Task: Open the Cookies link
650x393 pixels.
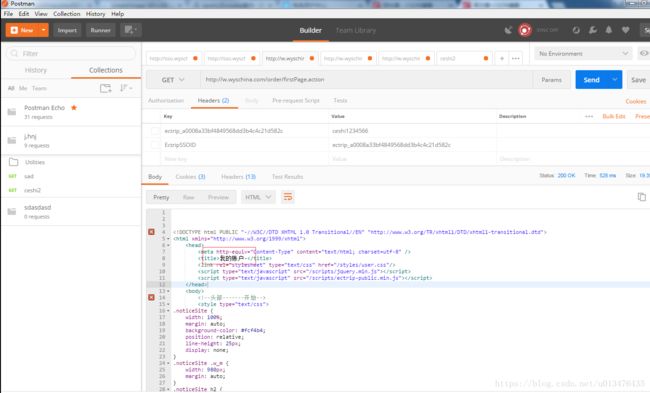Action: click(x=636, y=101)
